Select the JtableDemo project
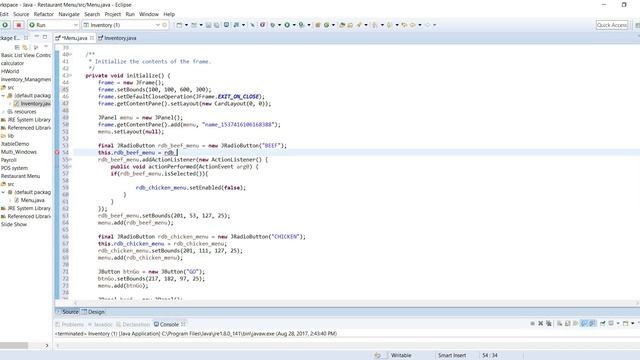This screenshot has height=360, width=640. point(15,144)
